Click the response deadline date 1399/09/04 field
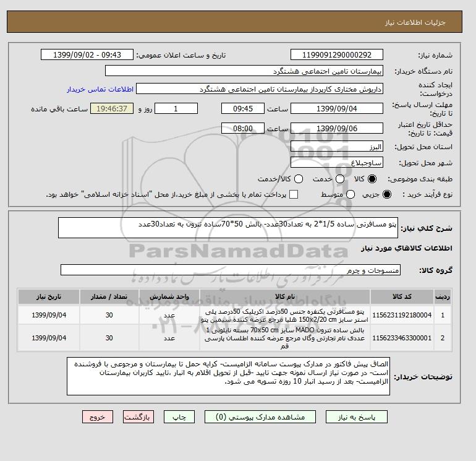This screenshot has width=476, height=461. pos(337,108)
